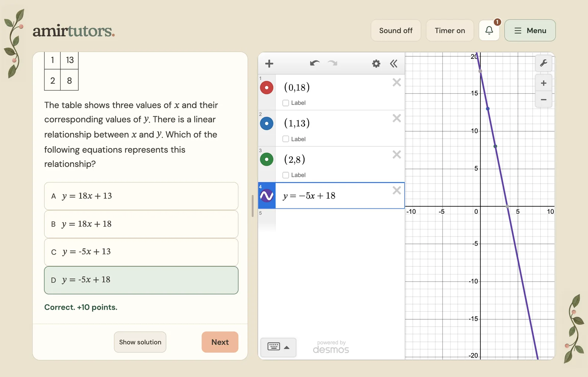Open the expression list settings gear

click(376, 64)
